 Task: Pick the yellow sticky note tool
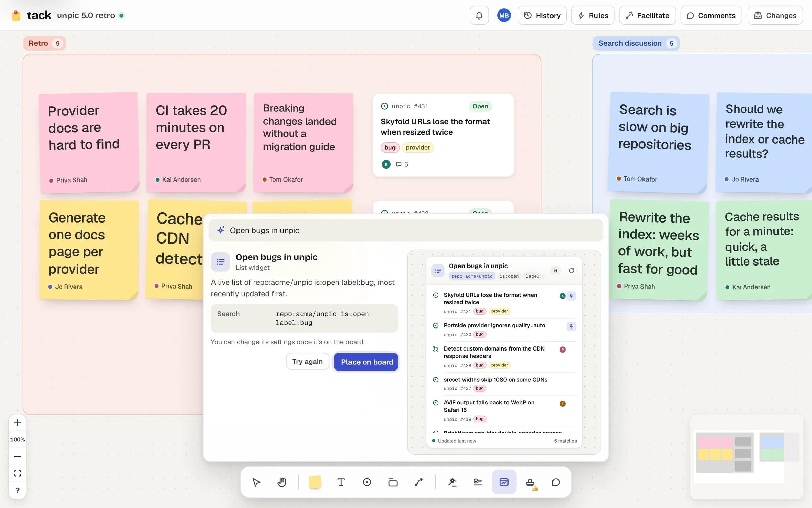click(x=315, y=482)
